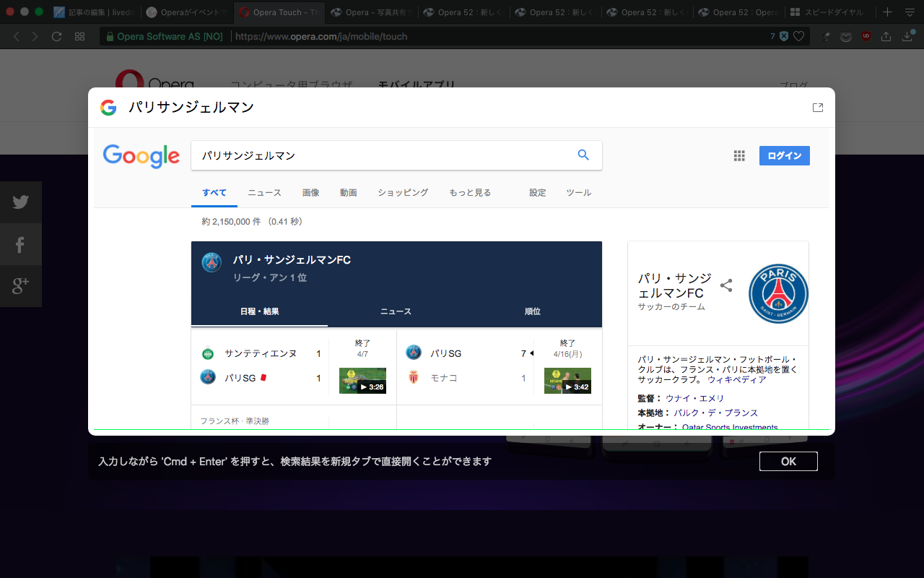924x578 pixels.
Task: Open the ウィキペディア link
Action: (737, 379)
